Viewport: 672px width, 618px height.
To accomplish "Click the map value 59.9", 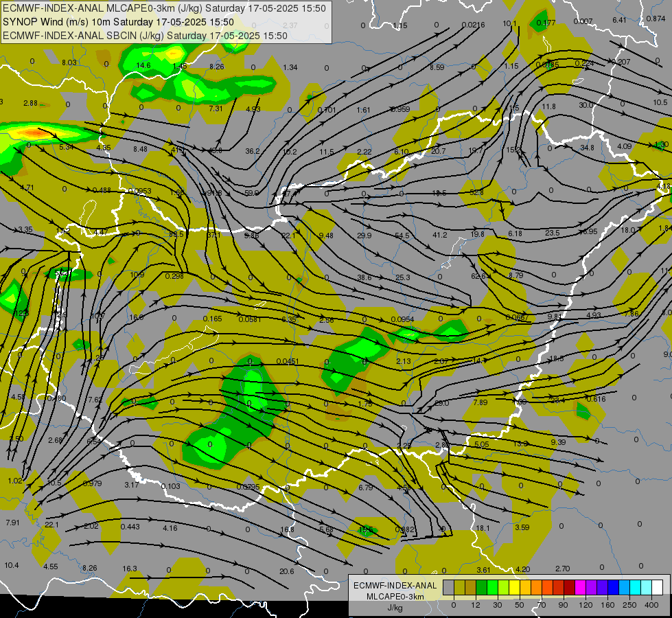I will tap(252, 193).
